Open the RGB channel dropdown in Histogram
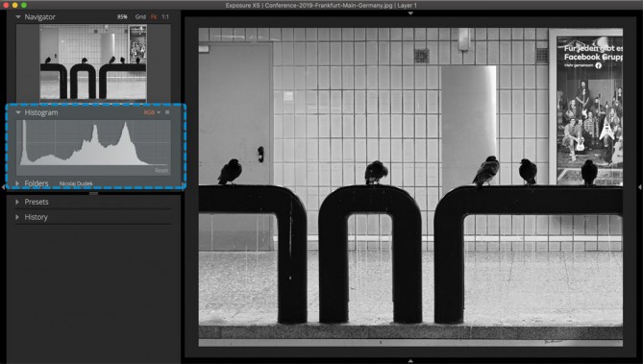This screenshot has height=364, width=643. pos(152,112)
